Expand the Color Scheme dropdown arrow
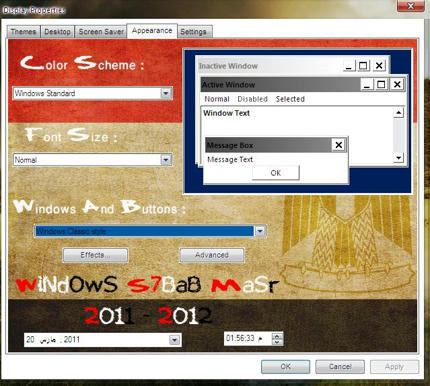 (x=166, y=93)
